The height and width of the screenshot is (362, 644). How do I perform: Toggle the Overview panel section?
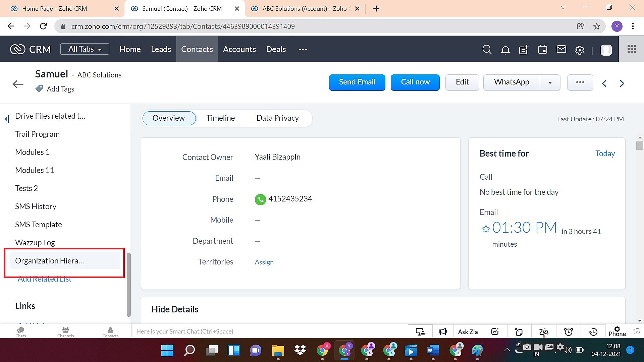[168, 118]
